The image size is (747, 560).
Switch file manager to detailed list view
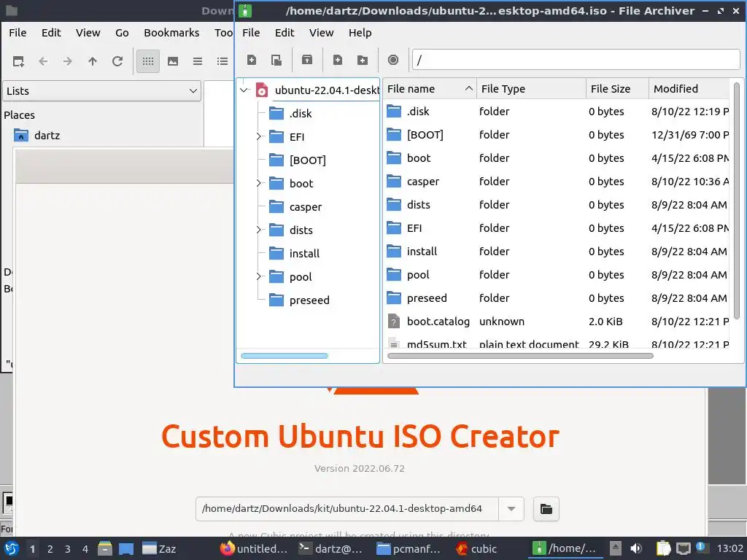[222, 61]
